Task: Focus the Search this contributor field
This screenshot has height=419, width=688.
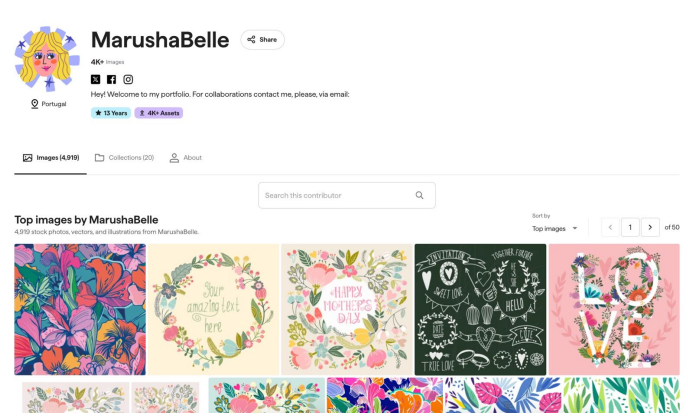Action: click(x=347, y=195)
